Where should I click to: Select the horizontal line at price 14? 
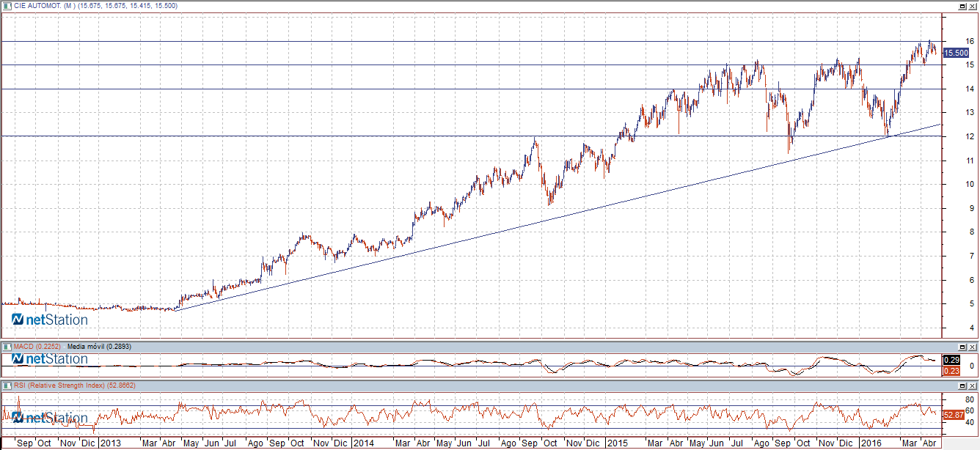(471, 89)
